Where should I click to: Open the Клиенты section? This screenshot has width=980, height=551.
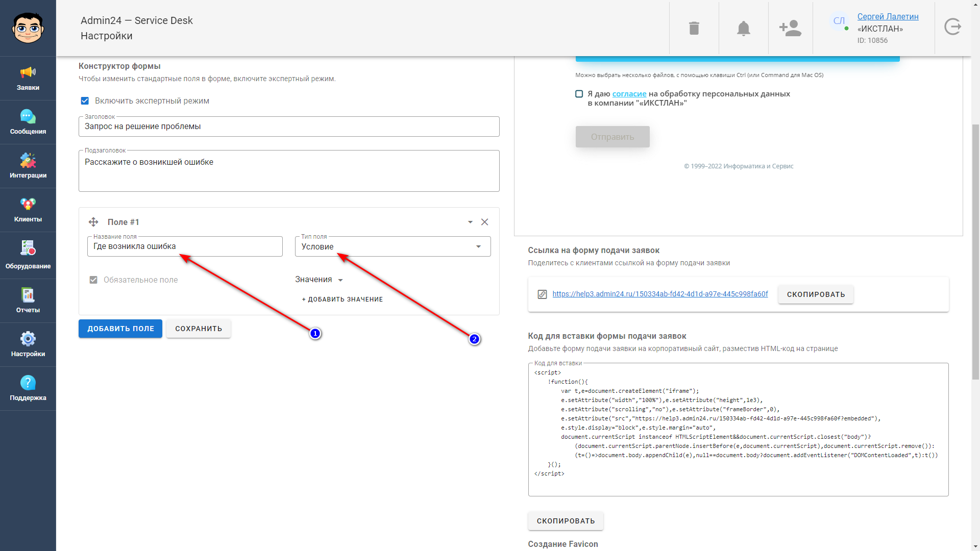(x=28, y=210)
